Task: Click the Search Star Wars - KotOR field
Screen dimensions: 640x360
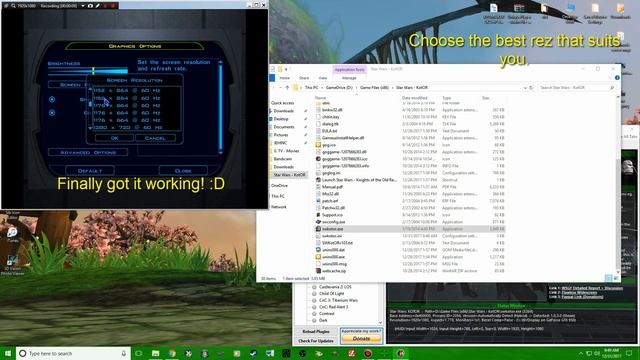Action: coord(575,88)
